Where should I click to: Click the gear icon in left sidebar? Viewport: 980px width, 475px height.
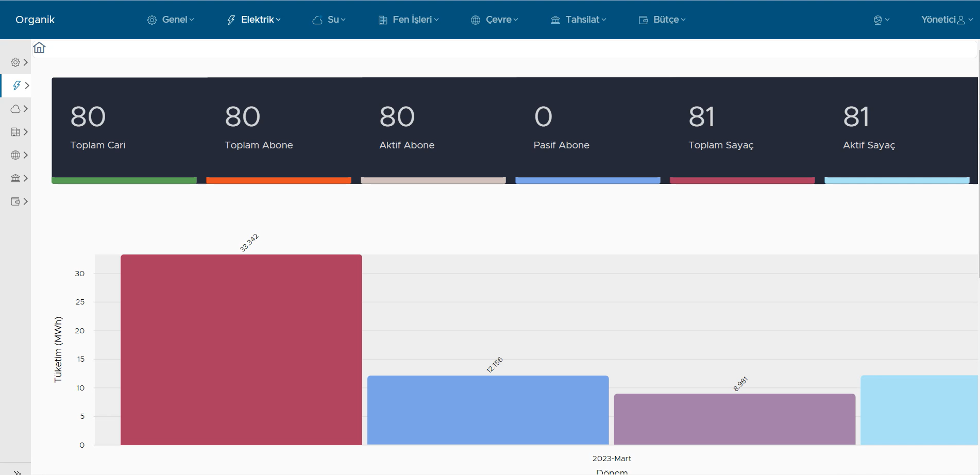pyautogui.click(x=16, y=62)
